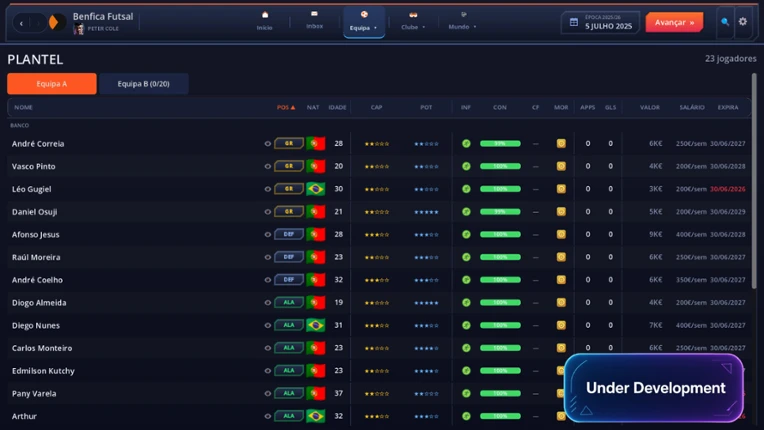Switch to the Equipa B (0/20) tab
The width and height of the screenshot is (764, 430).
tap(143, 84)
